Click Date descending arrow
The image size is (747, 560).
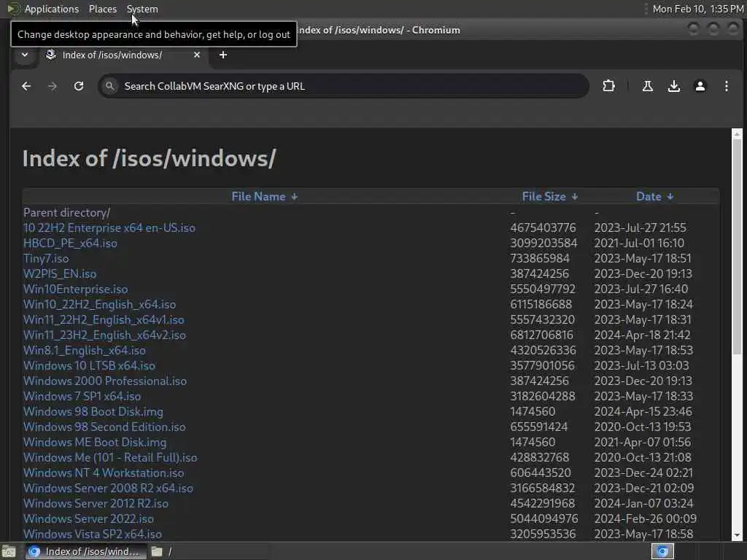point(670,197)
